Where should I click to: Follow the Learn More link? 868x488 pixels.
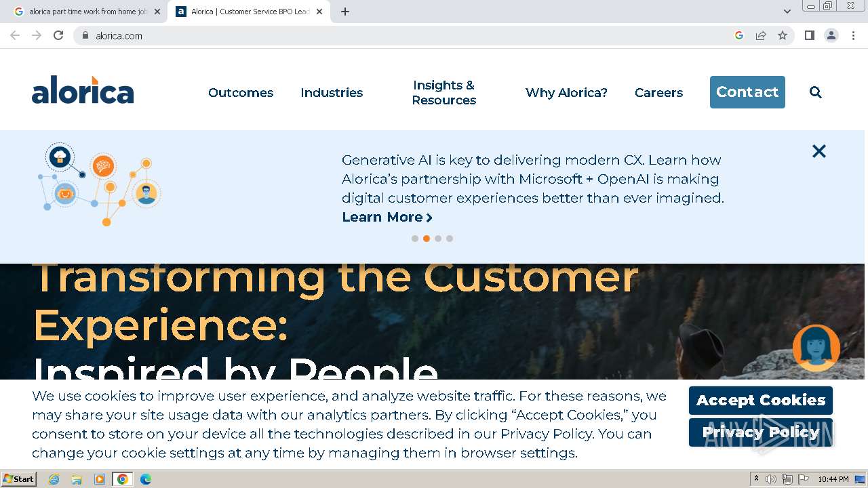point(387,217)
